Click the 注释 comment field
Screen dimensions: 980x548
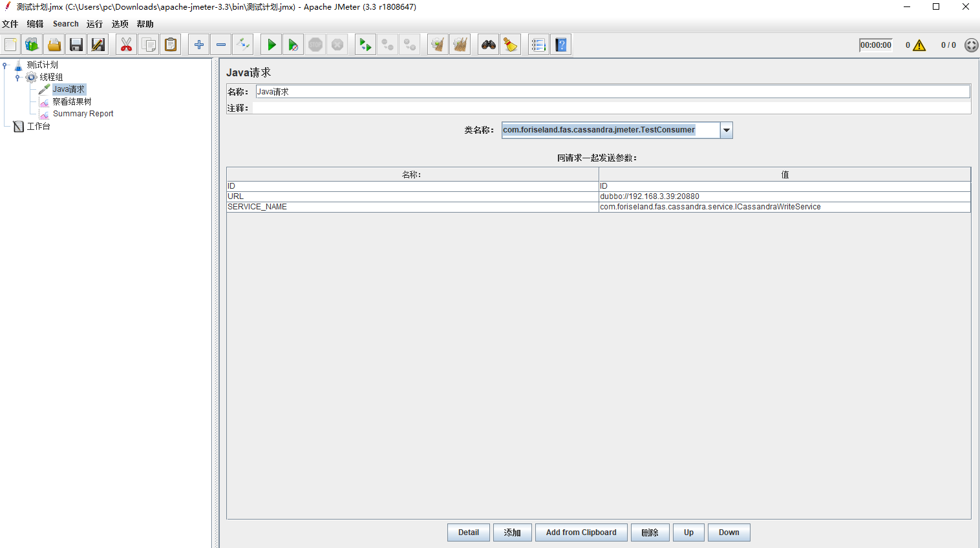[x=612, y=108]
